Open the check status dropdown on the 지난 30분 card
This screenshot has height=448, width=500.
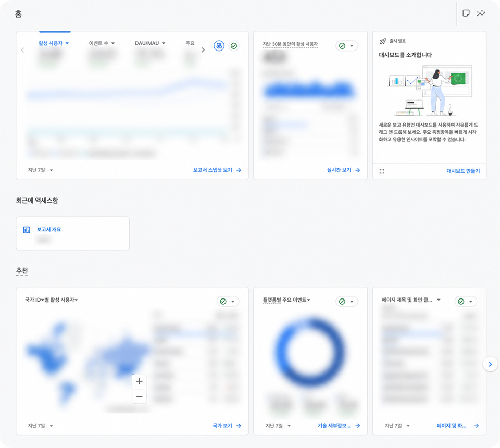(352, 46)
